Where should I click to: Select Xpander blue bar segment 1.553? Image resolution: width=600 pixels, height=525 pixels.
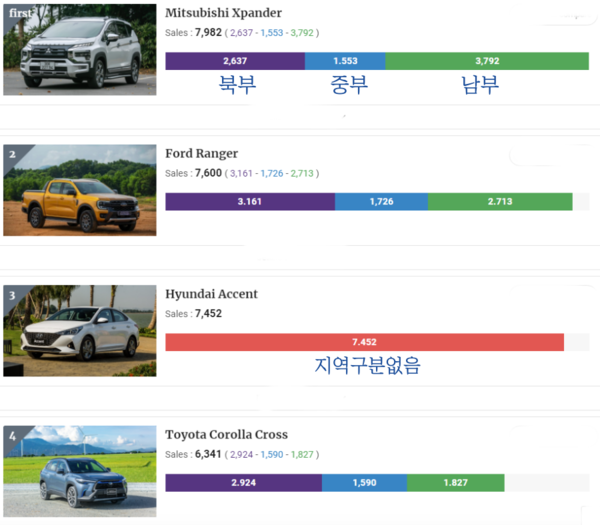[345, 61]
